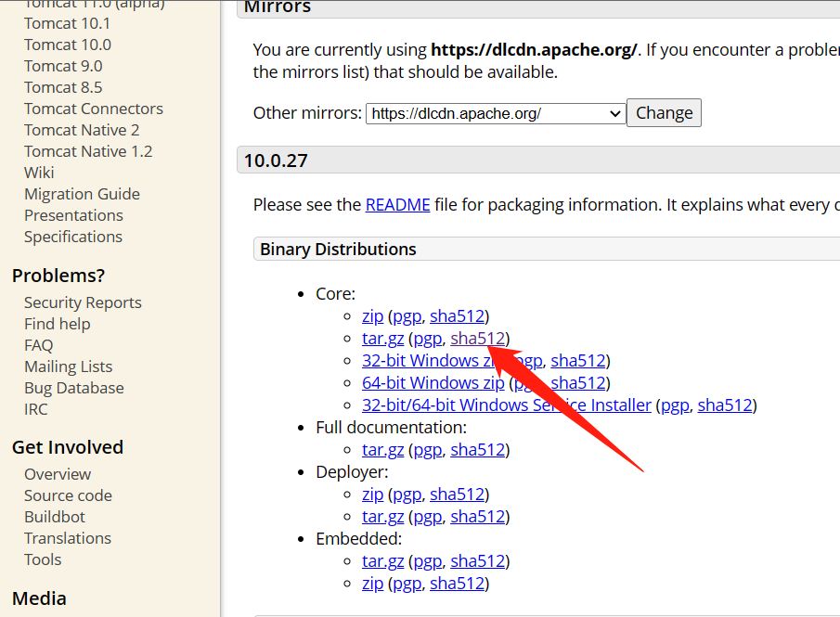Expand the Other mirrors dropdown
Screen dimensions: 840x617
point(496,113)
